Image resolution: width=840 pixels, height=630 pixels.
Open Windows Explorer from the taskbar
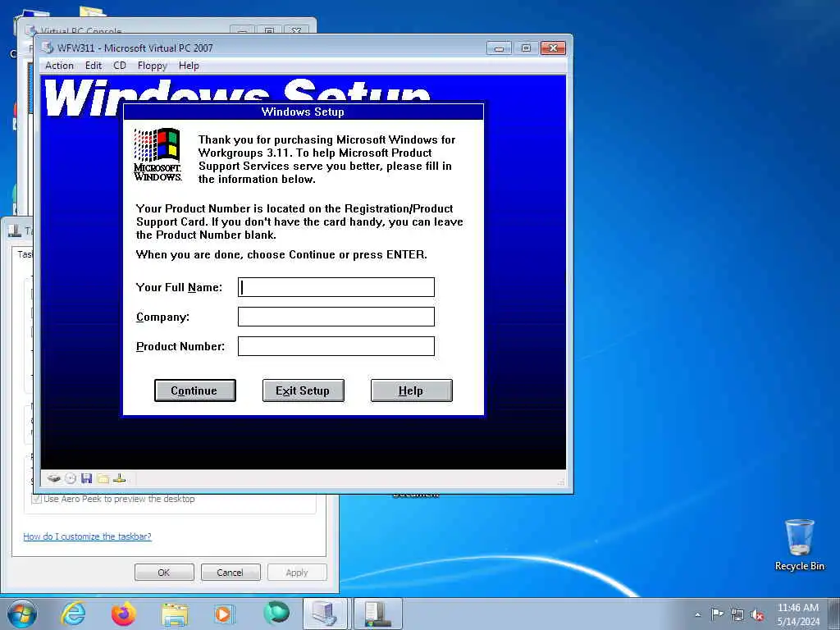pos(175,614)
